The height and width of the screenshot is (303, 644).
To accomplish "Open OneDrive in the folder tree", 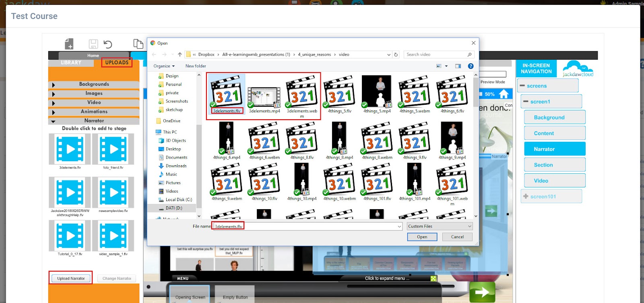I will pyautogui.click(x=171, y=121).
